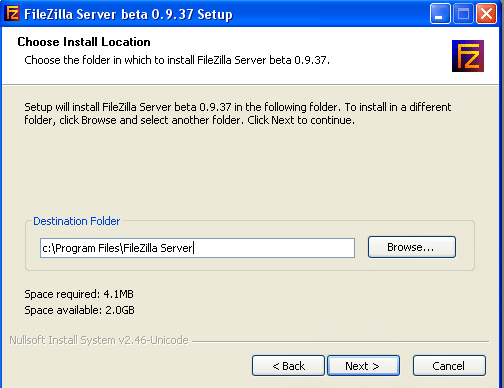Cancel the FileZilla Server installation
This screenshot has width=504, height=388.
tap(449, 366)
